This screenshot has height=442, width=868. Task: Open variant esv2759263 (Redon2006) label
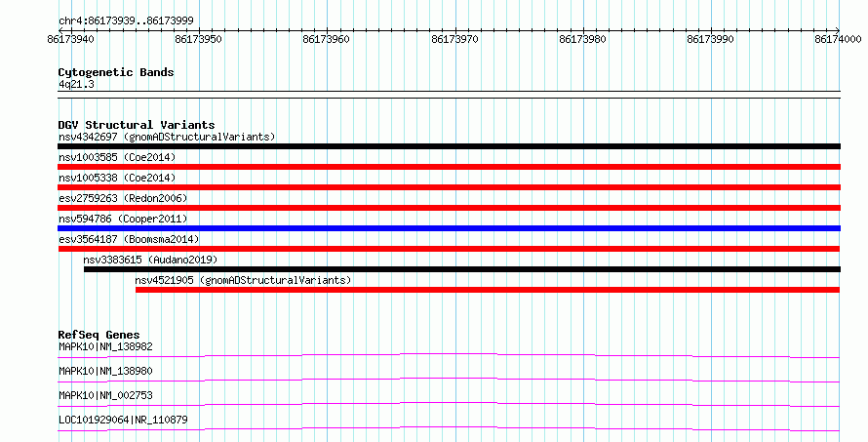(123, 198)
